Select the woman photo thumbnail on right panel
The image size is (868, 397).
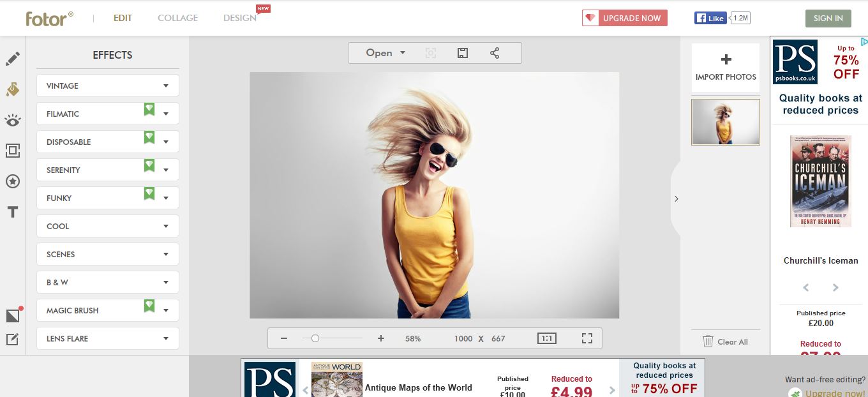pos(725,122)
